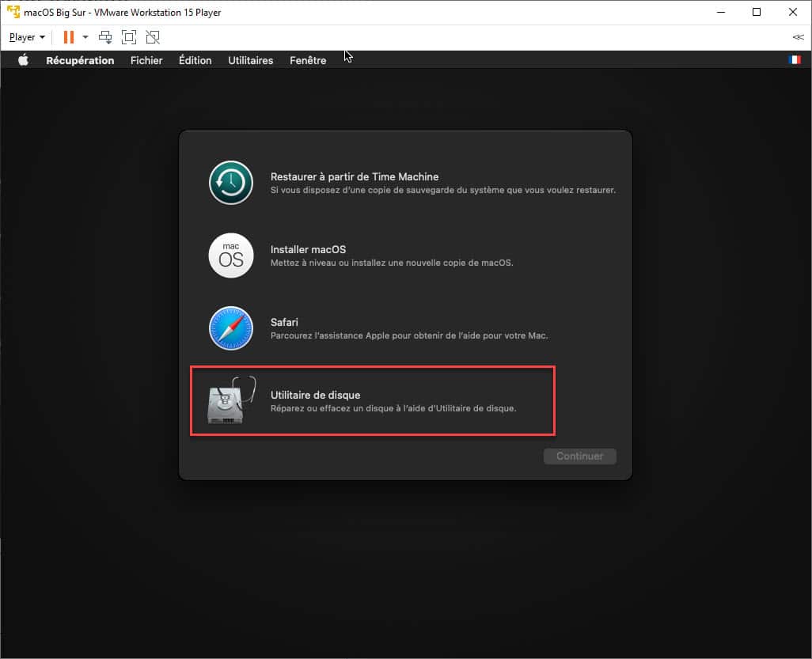The height and width of the screenshot is (659, 812).
Task: Click the Continuer button
Action: (580, 456)
